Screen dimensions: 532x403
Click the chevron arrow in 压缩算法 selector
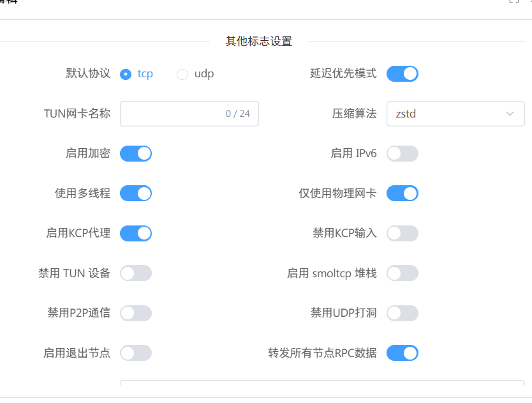[510, 114]
